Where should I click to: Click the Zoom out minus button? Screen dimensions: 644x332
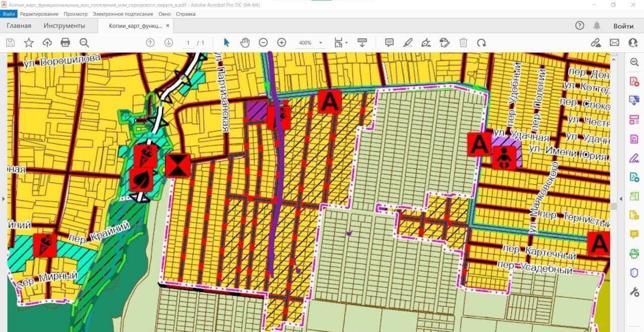263,43
